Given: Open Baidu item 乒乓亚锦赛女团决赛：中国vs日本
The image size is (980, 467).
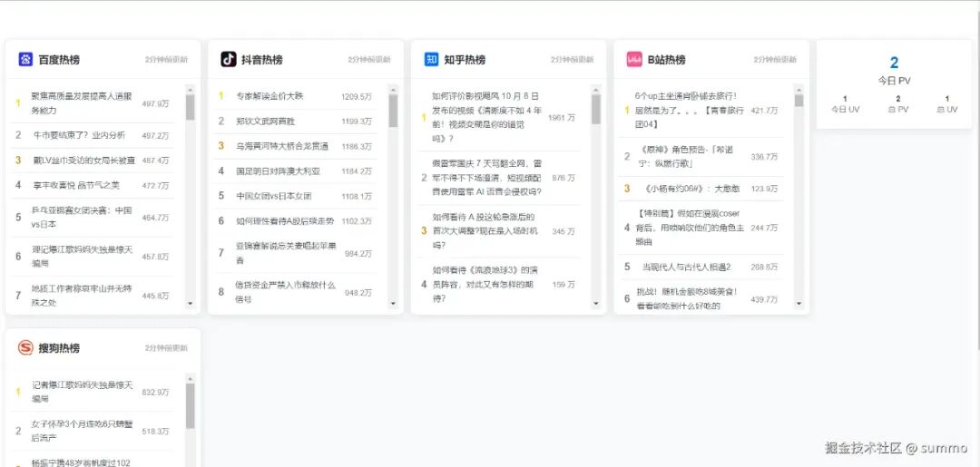Looking at the screenshot, I should click(82, 218).
